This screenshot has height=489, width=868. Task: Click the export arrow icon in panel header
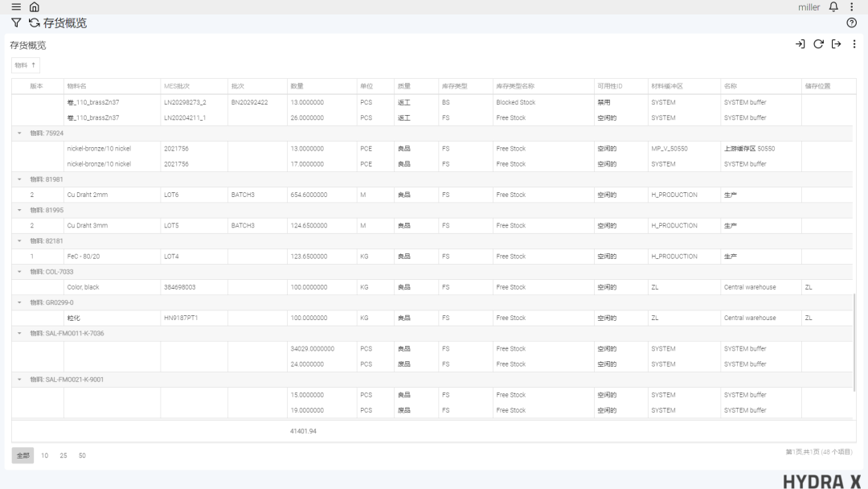click(x=837, y=43)
